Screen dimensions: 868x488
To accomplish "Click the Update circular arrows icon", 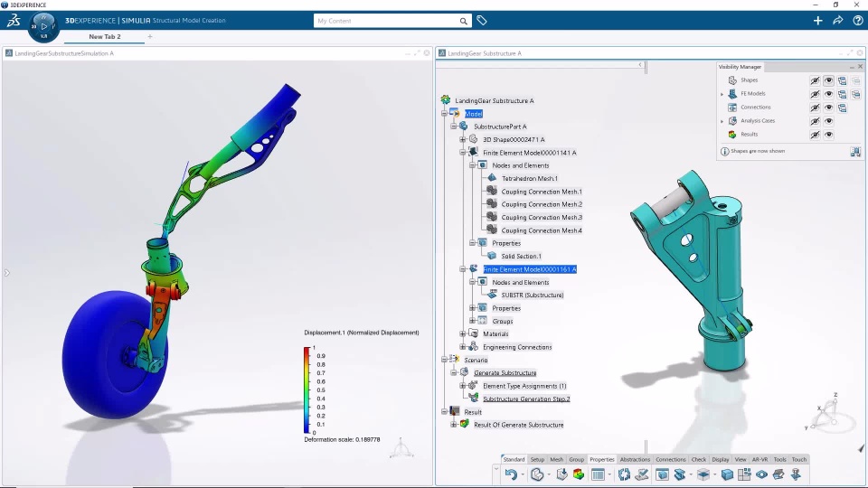I will [625, 474].
